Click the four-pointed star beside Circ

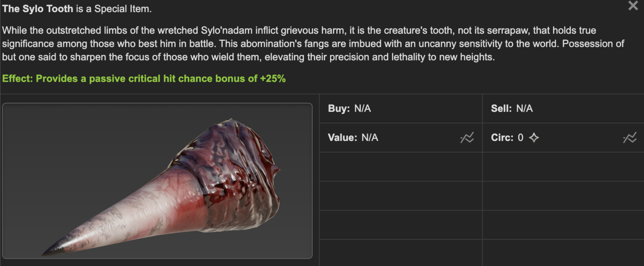[534, 138]
